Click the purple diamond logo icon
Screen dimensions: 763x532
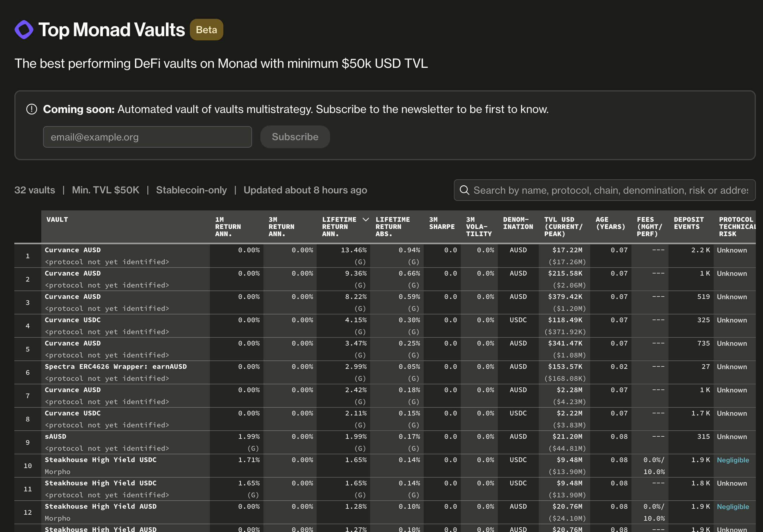[x=24, y=30]
